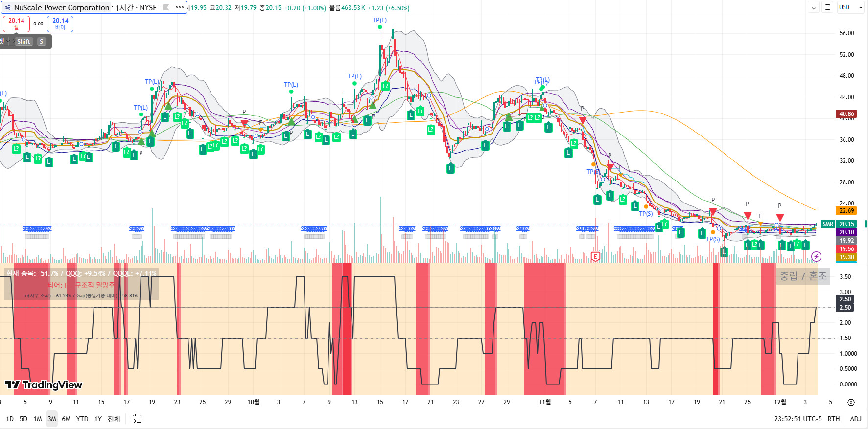
Task: Click the Shift key badge
Action: tap(23, 42)
